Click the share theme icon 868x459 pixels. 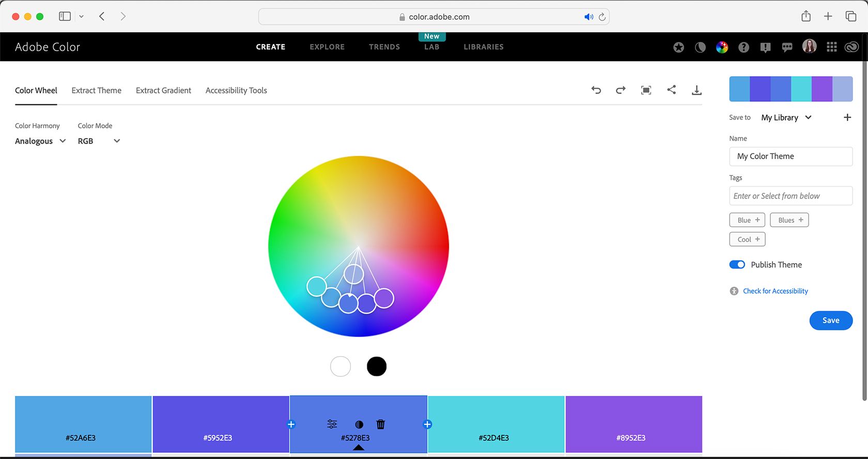671,90
